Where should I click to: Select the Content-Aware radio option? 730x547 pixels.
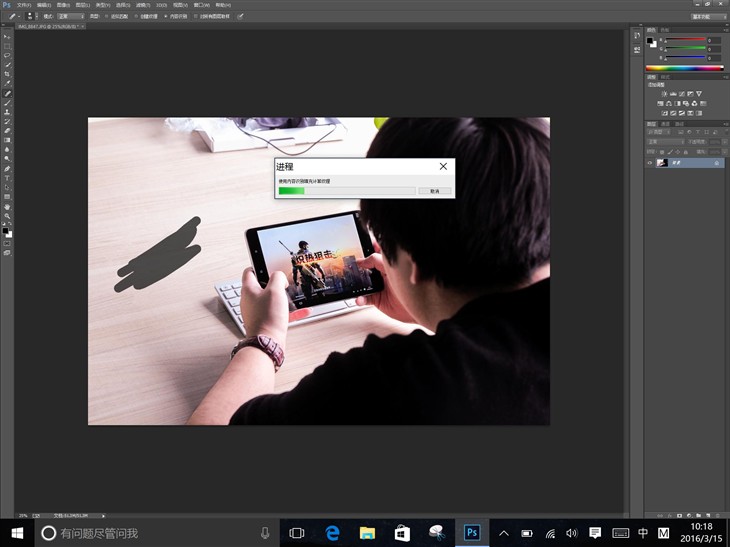pos(166,16)
